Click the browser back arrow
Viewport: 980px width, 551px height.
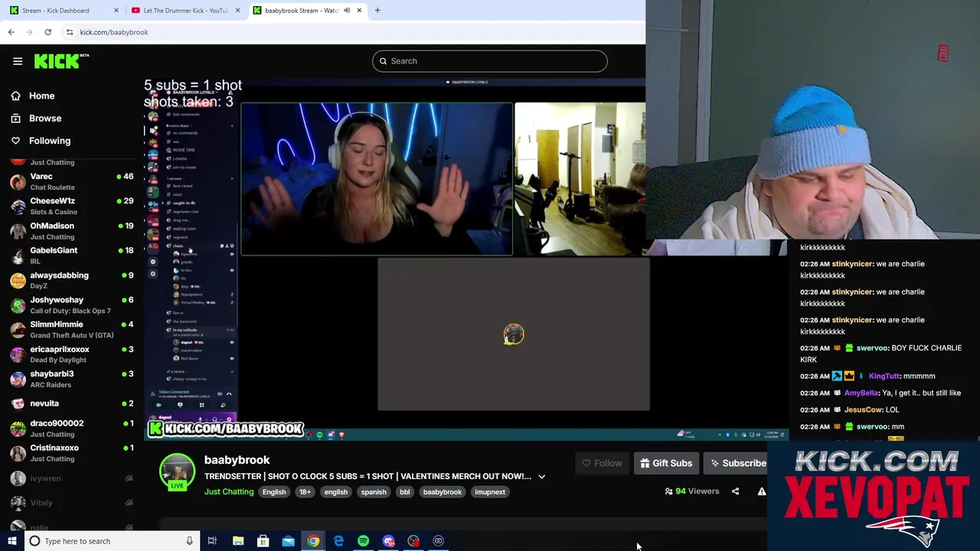(11, 32)
